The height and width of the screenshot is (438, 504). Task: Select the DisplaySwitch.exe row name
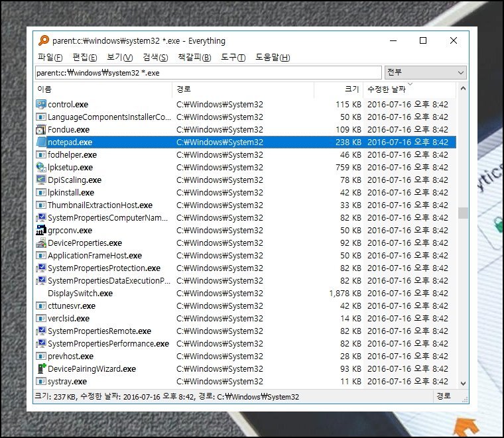[80, 293]
